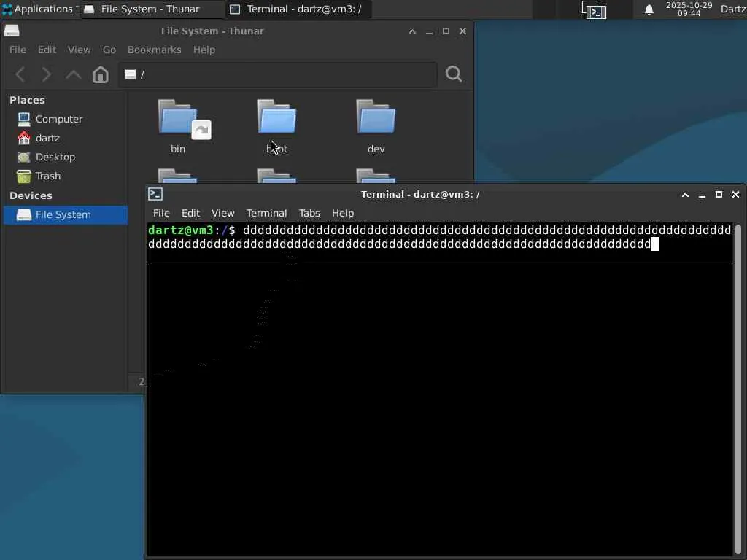Go to home folder via house icon

pos(101,74)
